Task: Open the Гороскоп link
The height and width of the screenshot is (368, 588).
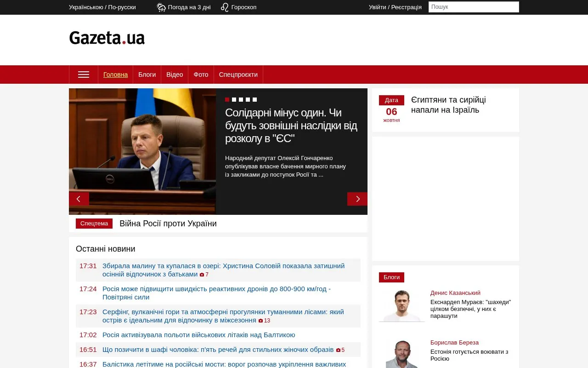Action: [x=244, y=7]
